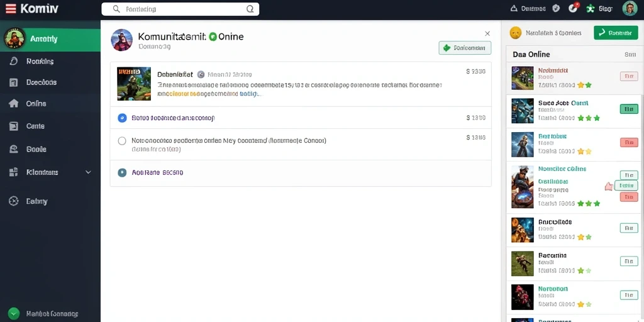Open the red-badged alert icon in the header
Screen dimensions: 644x322
(x=574, y=8)
